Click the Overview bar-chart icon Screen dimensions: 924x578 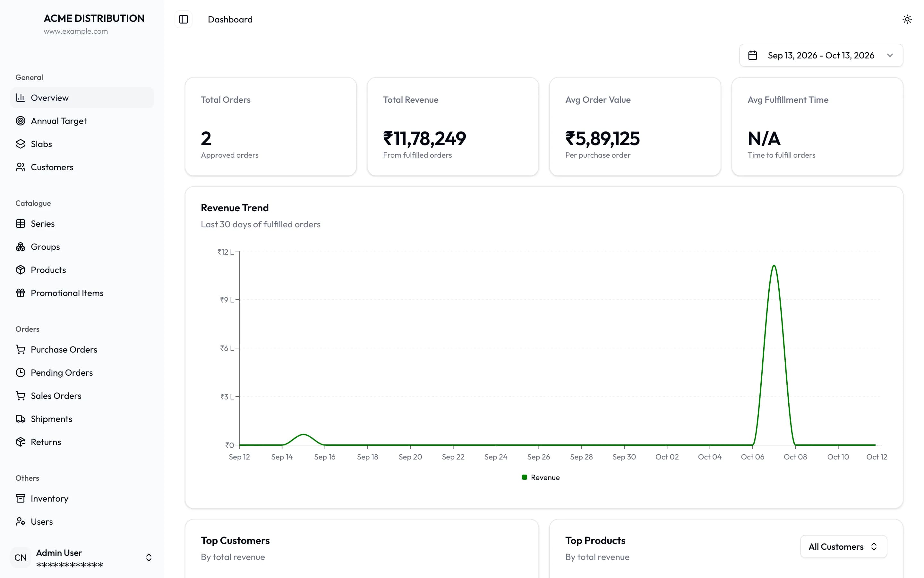(21, 98)
